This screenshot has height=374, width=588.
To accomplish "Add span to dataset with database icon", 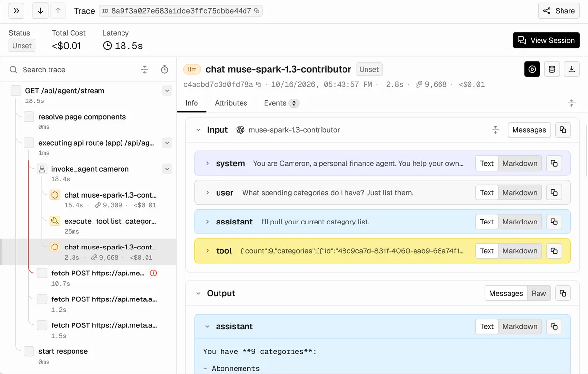I will (x=552, y=69).
